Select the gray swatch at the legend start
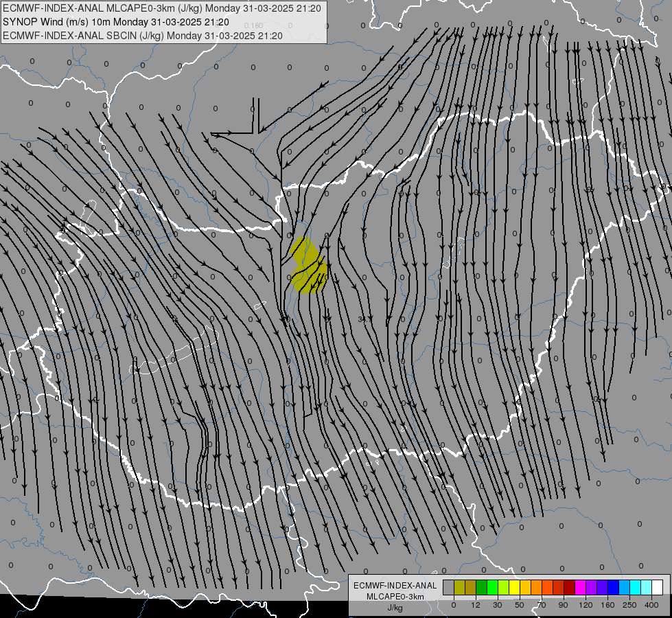 coord(449,588)
